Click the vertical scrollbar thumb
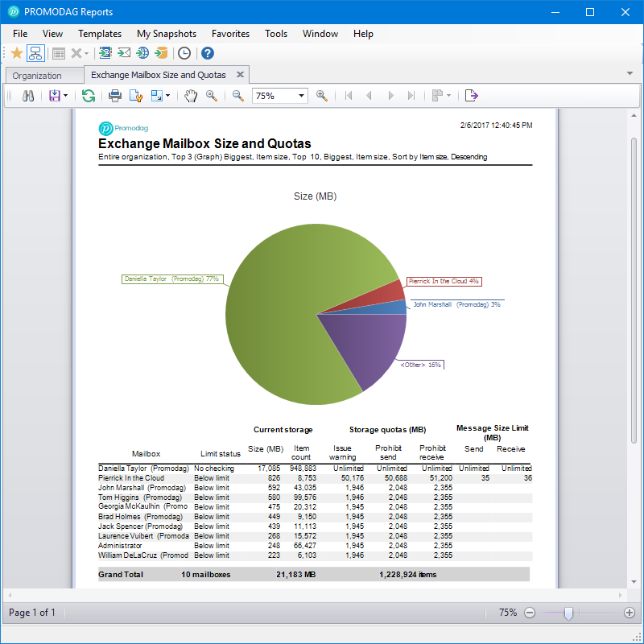The image size is (644, 644). (x=634, y=291)
